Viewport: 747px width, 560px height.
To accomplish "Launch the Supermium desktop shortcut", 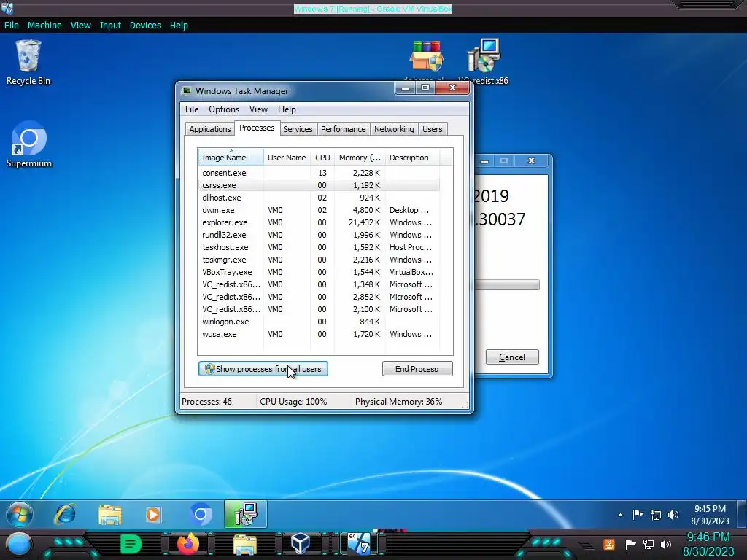I will [28, 144].
